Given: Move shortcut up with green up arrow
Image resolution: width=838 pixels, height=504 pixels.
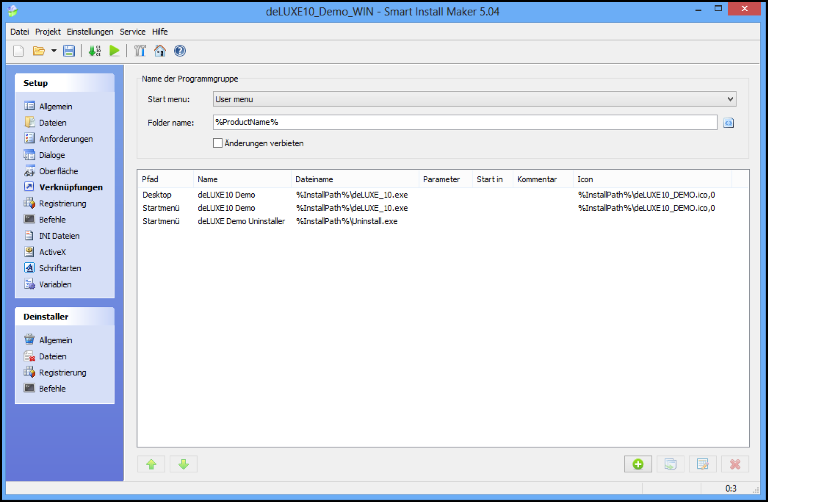Looking at the screenshot, I should click(x=151, y=464).
